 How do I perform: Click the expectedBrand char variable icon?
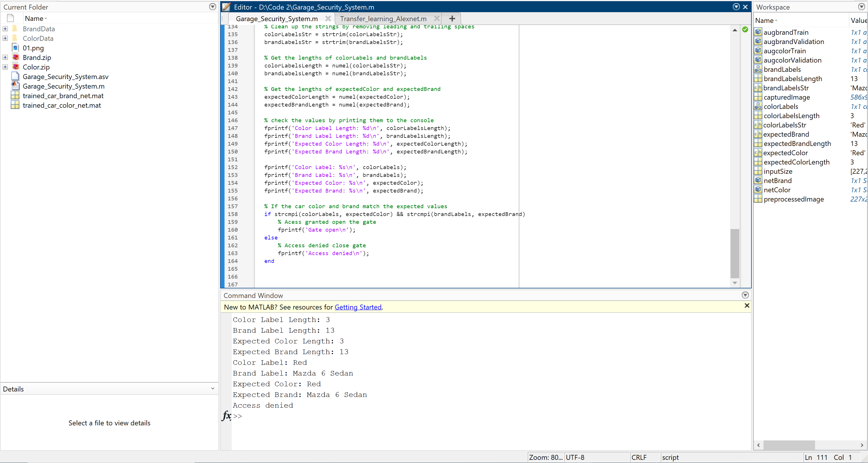pyautogui.click(x=758, y=134)
